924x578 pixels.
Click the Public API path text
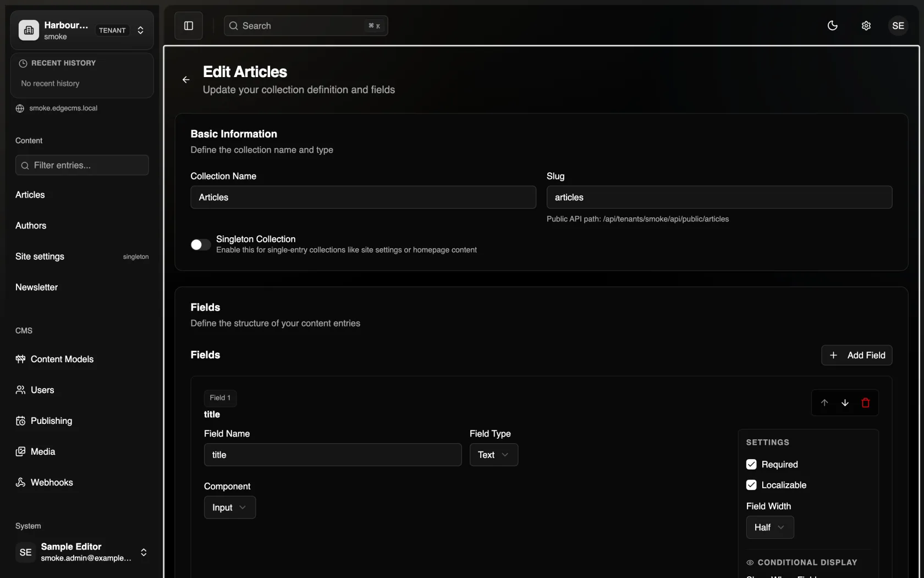coord(637,219)
